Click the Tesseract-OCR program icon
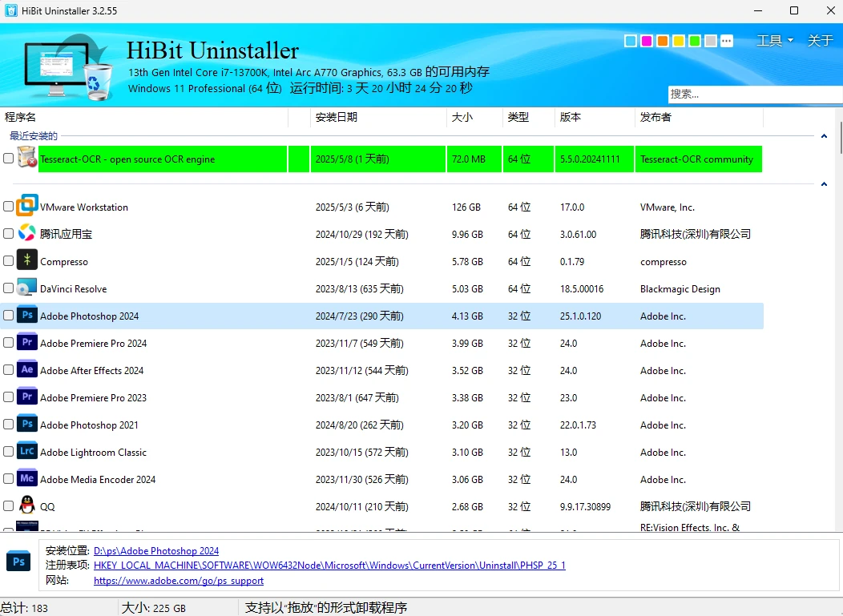This screenshot has height=616, width=843. [27, 158]
